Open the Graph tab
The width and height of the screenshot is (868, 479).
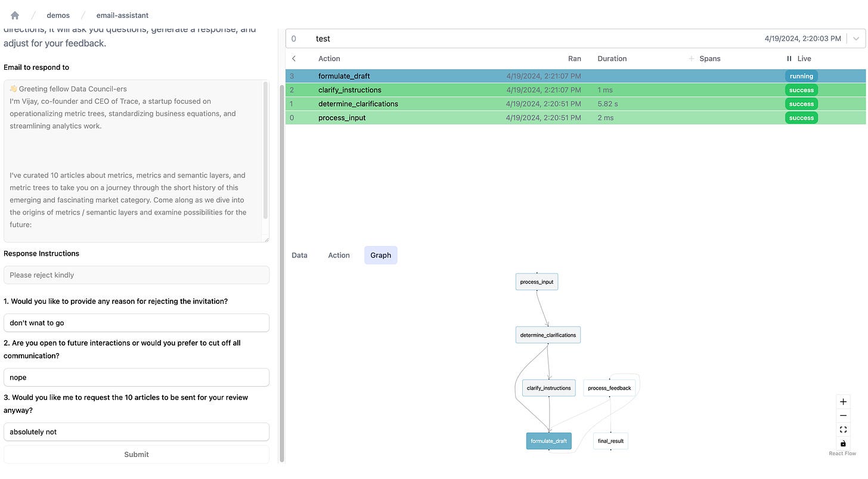click(380, 255)
